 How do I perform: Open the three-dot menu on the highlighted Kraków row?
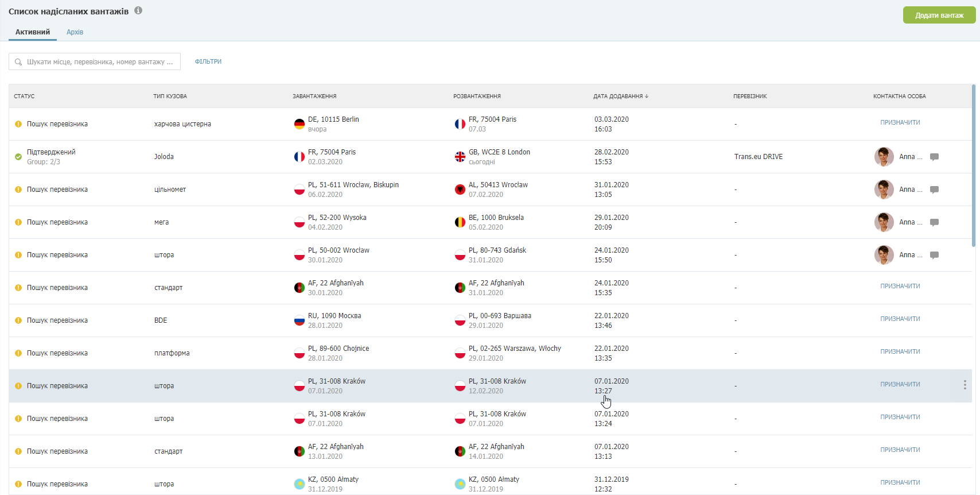tap(965, 385)
